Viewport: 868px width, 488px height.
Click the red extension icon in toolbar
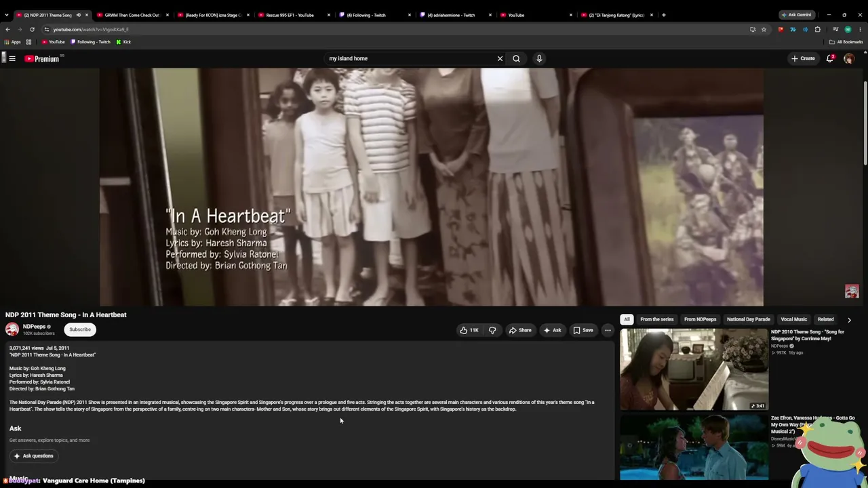[x=781, y=30]
